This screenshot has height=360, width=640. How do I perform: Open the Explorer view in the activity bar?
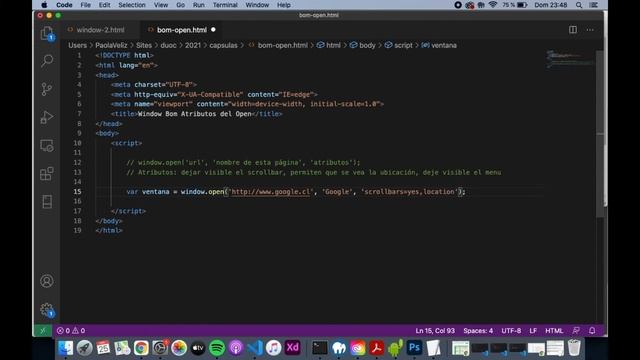(x=47, y=33)
